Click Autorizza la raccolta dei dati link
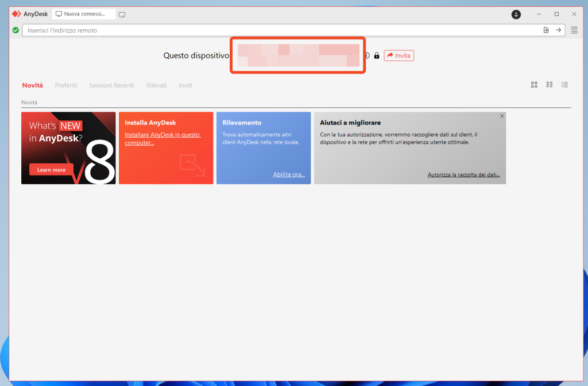Image resolution: width=588 pixels, height=386 pixels. [x=463, y=174]
